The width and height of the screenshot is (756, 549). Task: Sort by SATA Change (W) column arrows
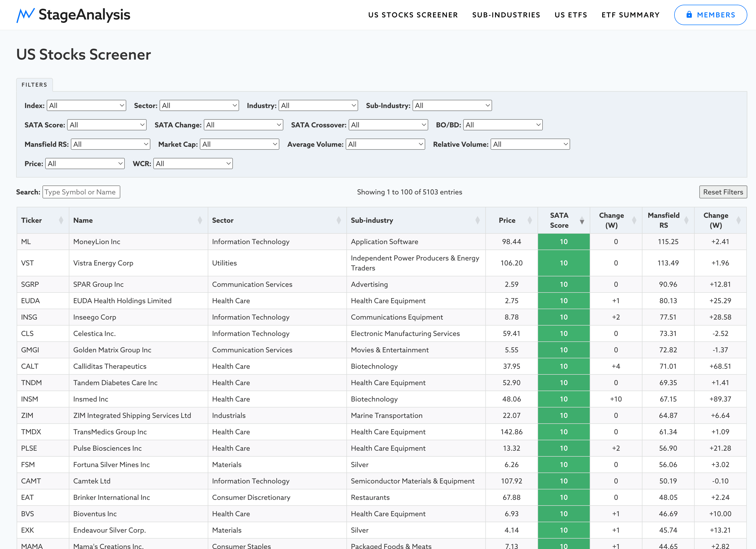[634, 220]
